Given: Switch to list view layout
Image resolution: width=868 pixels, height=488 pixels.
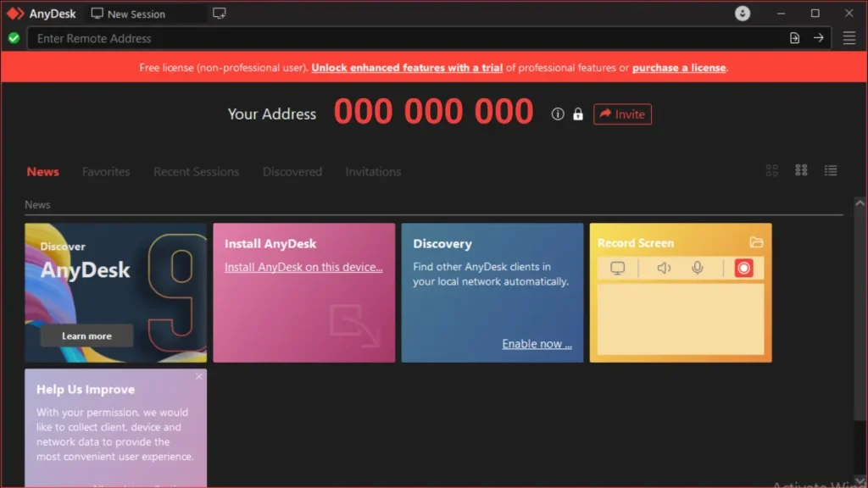Looking at the screenshot, I should (x=830, y=170).
